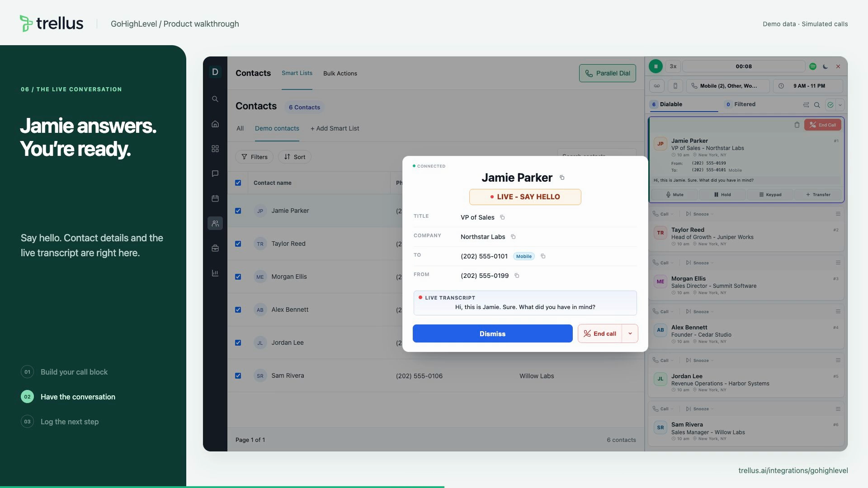The image size is (868, 488).
Task: Click End call in the popup
Action: 600,333
